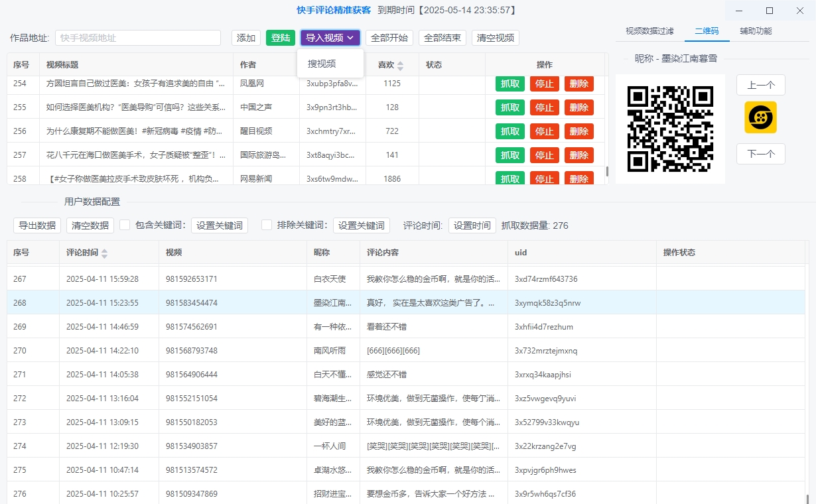The image size is (816, 504).
Task: Click 抓取 on the 凤凰网 video row
Action: tap(510, 84)
